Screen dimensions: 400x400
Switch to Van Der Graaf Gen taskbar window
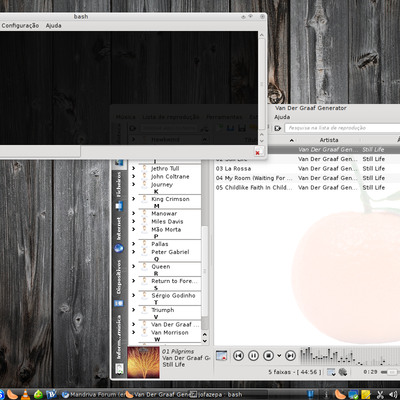pos(157,394)
